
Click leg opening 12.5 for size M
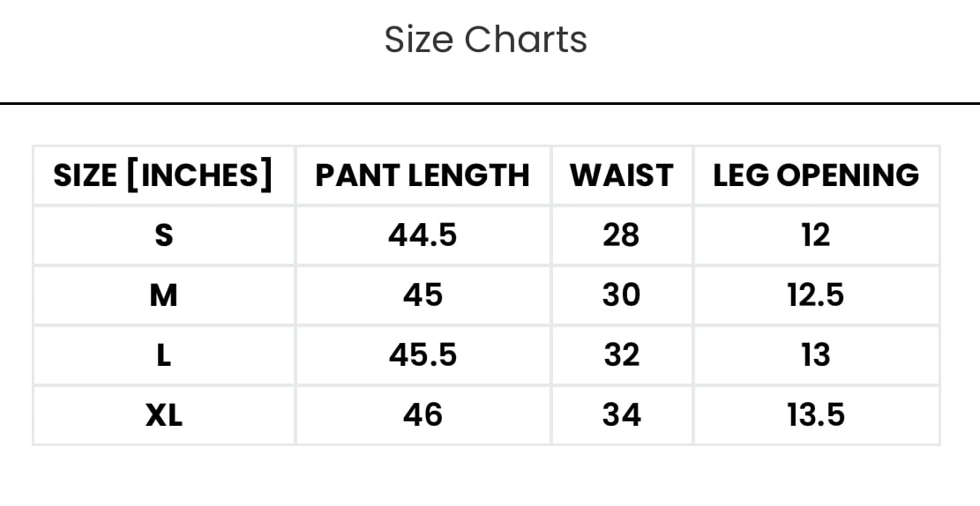[816, 295]
